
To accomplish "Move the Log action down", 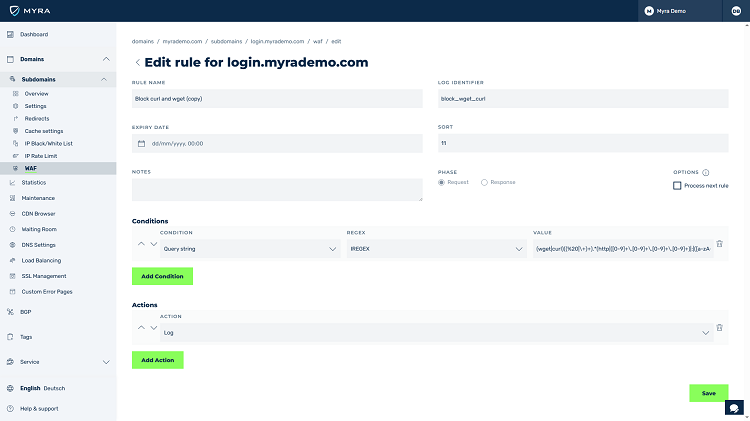I will (154, 328).
